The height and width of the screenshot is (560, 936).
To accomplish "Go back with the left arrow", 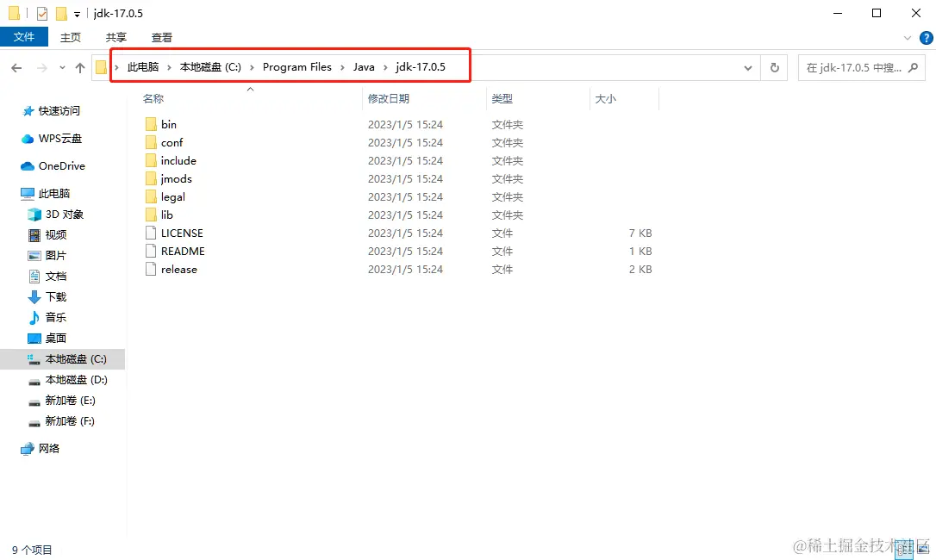I will [16, 68].
